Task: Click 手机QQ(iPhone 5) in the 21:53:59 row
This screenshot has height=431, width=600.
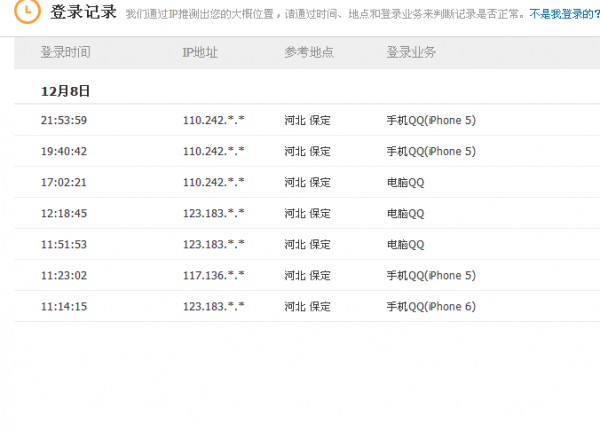Action: tap(431, 120)
